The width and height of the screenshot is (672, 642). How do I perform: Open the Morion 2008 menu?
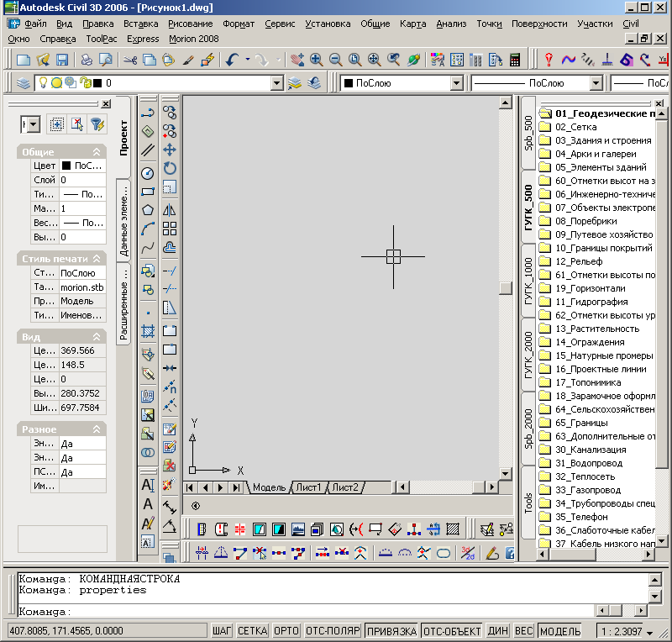pyautogui.click(x=194, y=39)
